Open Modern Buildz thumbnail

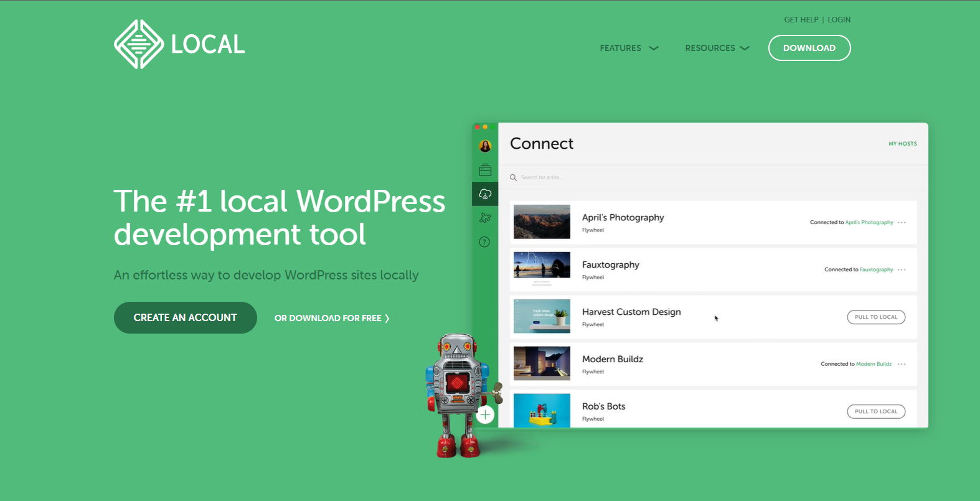coord(542,363)
